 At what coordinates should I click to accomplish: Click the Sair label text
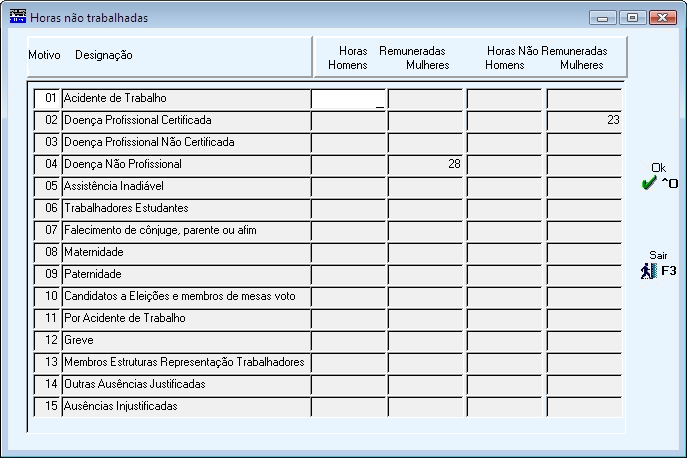pyautogui.click(x=658, y=256)
